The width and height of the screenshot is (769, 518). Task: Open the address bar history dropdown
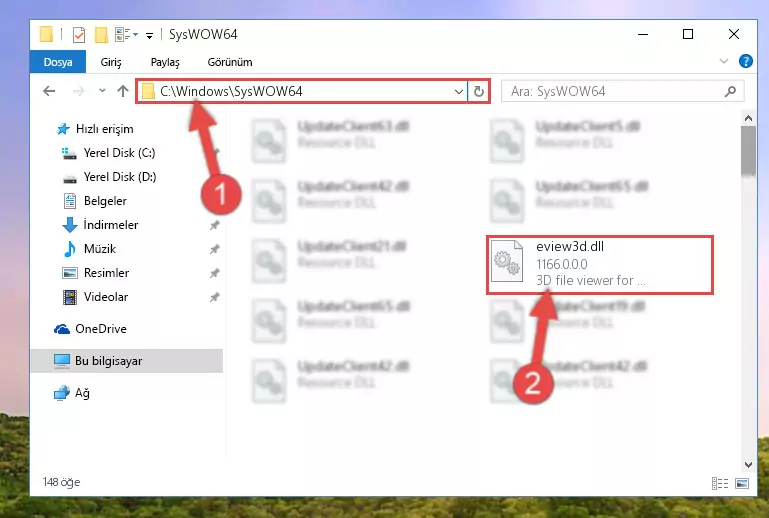pos(459,92)
